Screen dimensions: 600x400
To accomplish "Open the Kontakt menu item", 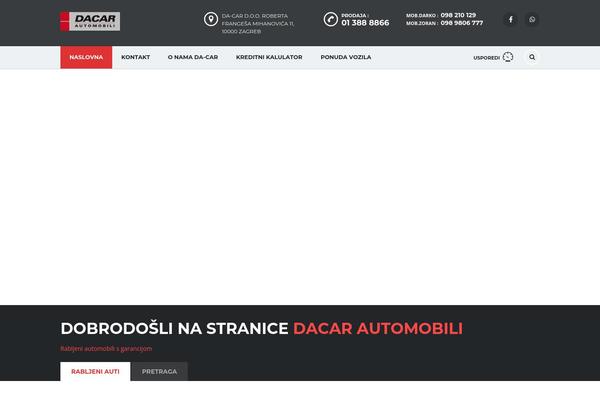I will 135,57.
